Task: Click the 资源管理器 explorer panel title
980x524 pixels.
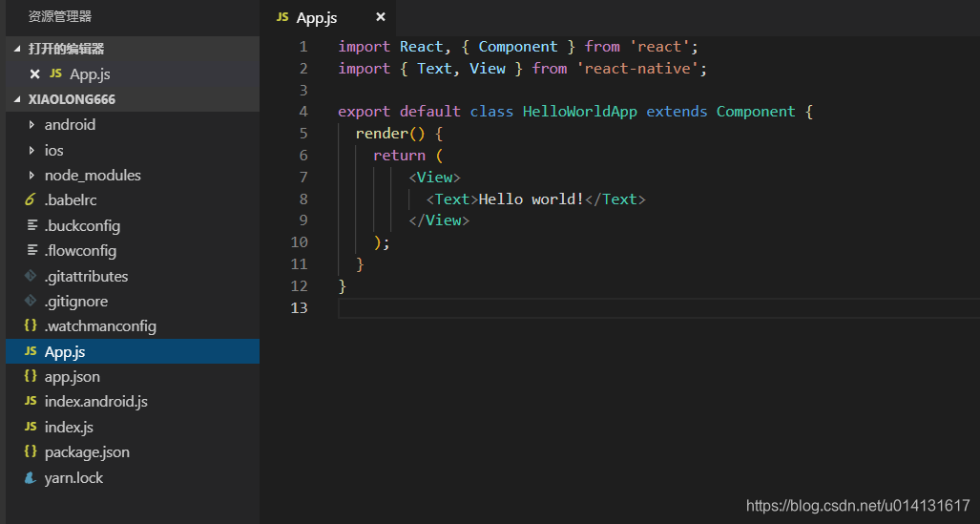Action: [x=60, y=16]
